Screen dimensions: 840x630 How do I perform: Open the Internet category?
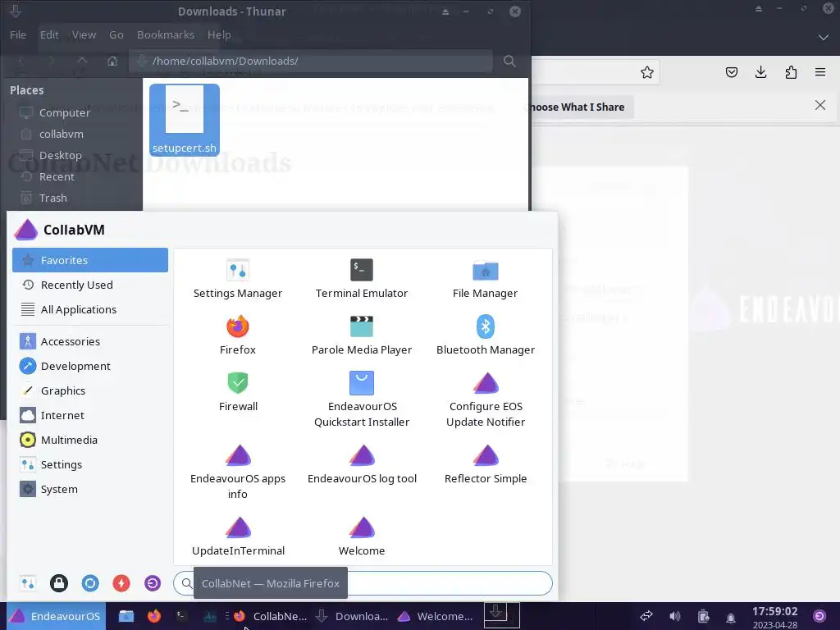click(x=90, y=415)
